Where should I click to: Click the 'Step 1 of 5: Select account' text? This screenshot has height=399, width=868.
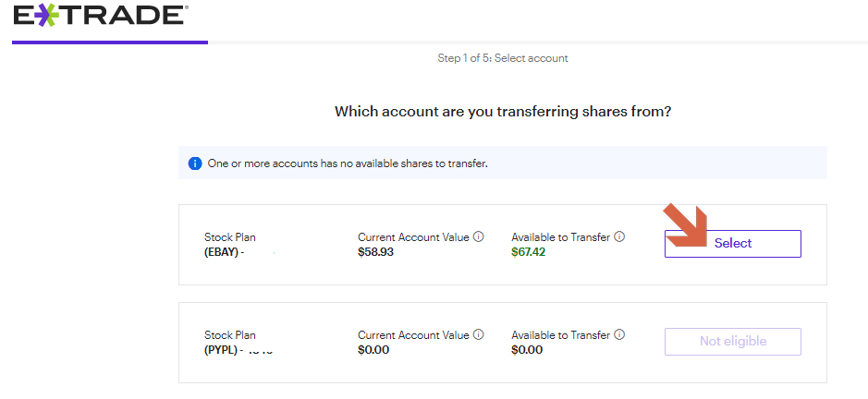pyautogui.click(x=502, y=58)
